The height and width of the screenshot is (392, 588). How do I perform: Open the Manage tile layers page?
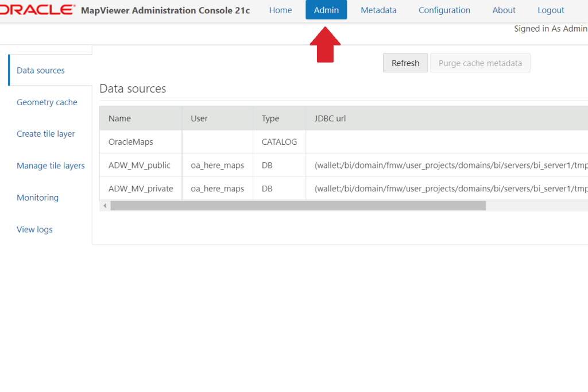(x=51, y=166)
